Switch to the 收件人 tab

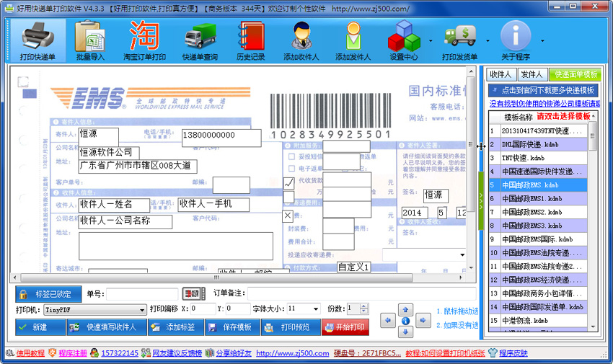(500, 74)
